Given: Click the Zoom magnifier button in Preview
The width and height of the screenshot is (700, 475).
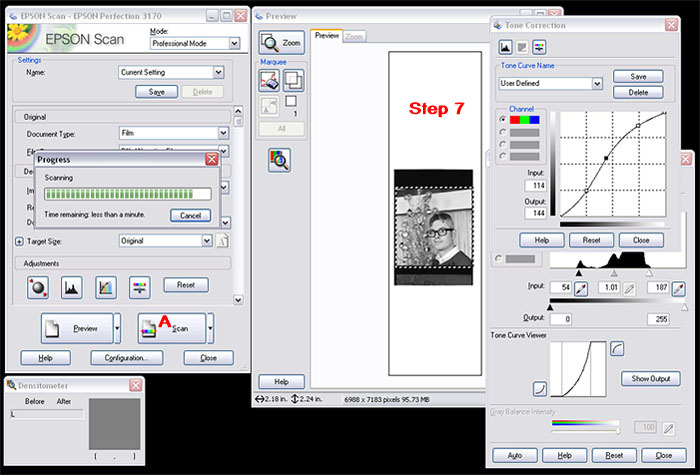Looking at the screenshot, I should pos(282,42).
